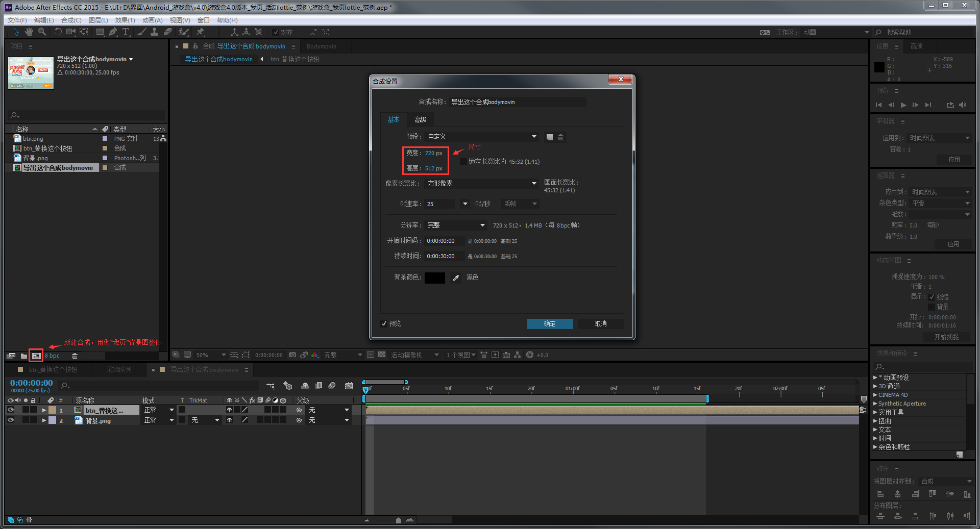Viewport: 980px width, 529px height.
Task: Hide layer 1 btn_替换这 with eye toggle
Action: (10, 410)
